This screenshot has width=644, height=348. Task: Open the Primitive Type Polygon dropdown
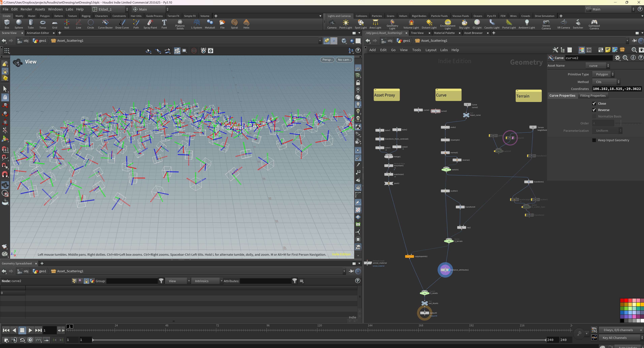[603, 74]
